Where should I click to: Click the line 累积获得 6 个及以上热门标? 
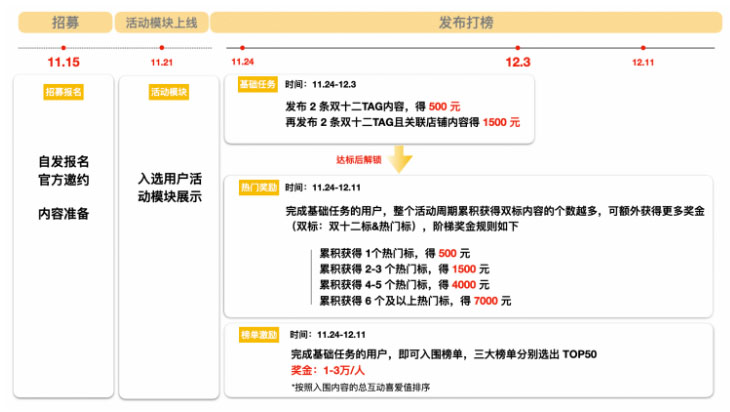pyautogui.click(x=415, y=301)
